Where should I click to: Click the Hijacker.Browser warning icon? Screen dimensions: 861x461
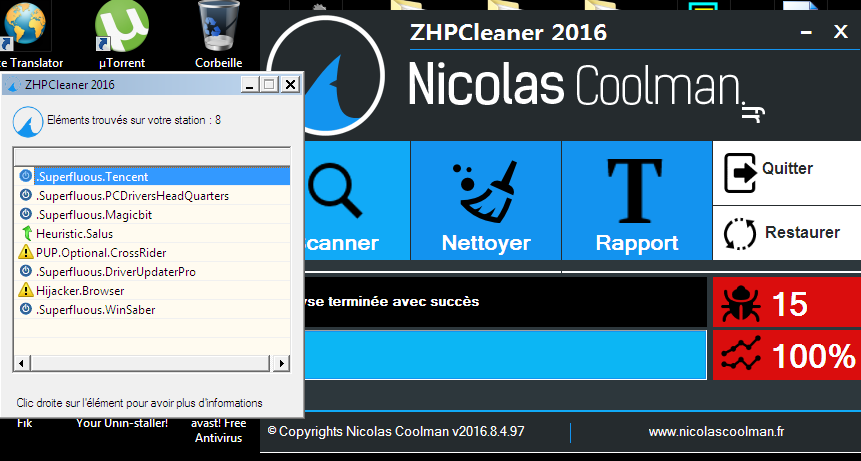coord(26,291)
